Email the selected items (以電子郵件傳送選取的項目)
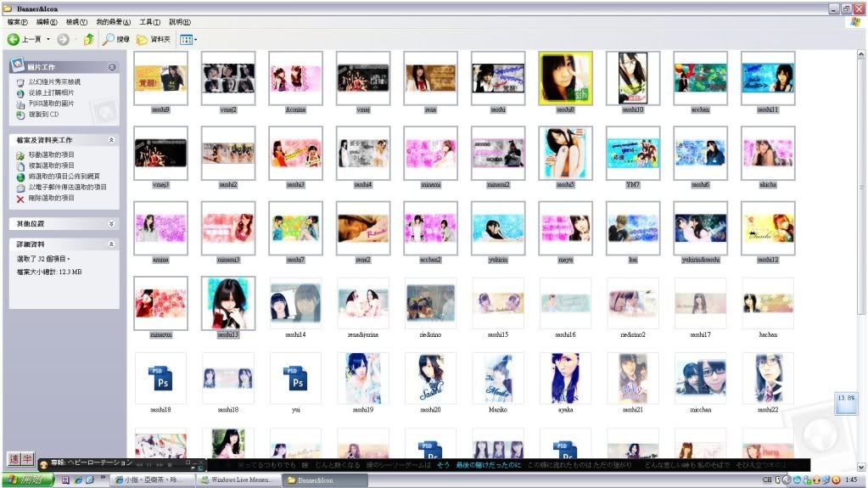Viewport: 868px width, 488px height. point(66,188)
